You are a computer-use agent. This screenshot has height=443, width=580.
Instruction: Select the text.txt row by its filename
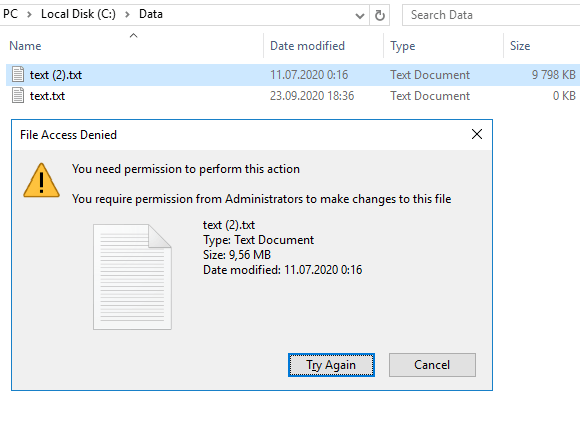pos(47,96)
